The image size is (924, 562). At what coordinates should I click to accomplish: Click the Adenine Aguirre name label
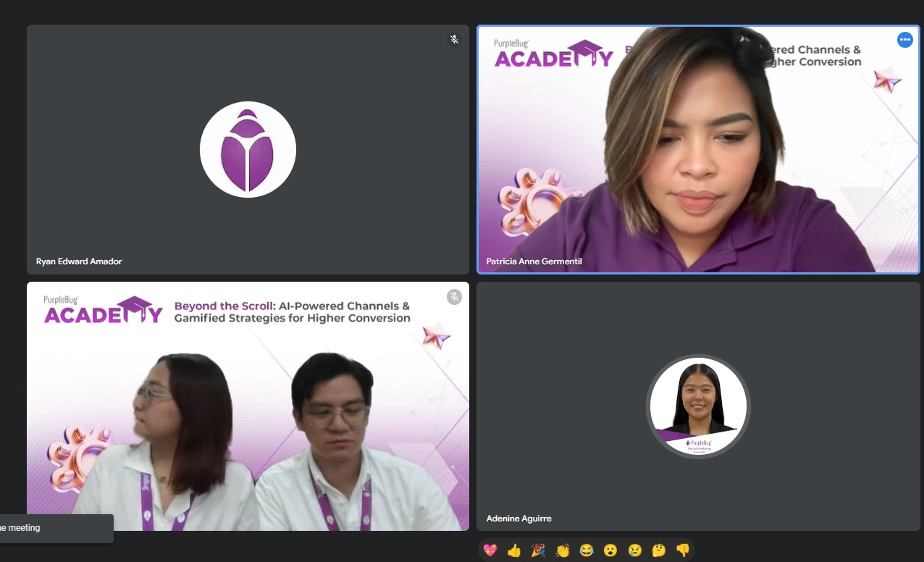tap(518, 519)
